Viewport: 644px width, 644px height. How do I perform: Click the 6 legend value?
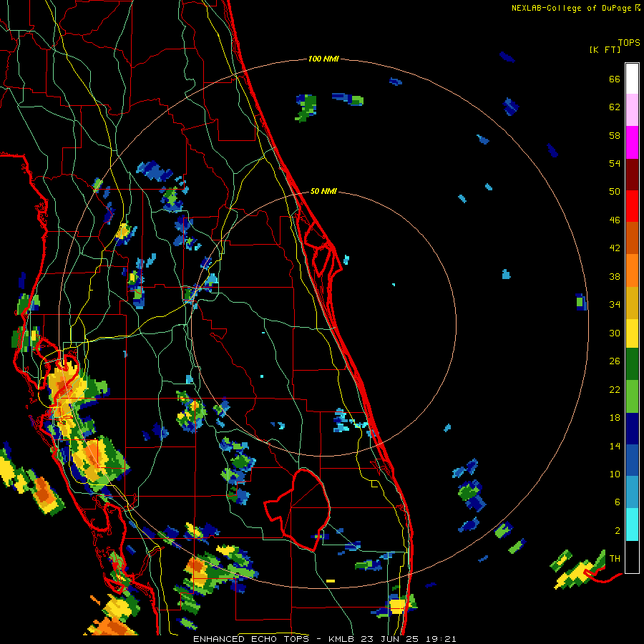[618, 502]
